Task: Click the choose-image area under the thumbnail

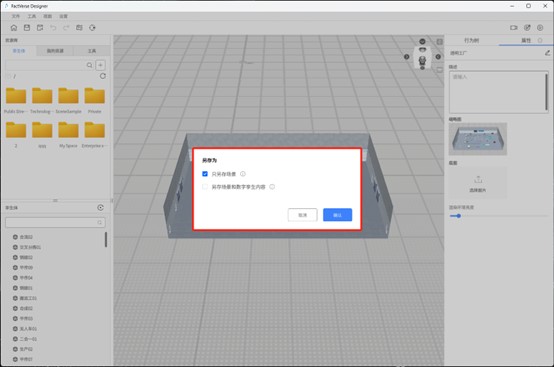Action: tap(478, 183)
